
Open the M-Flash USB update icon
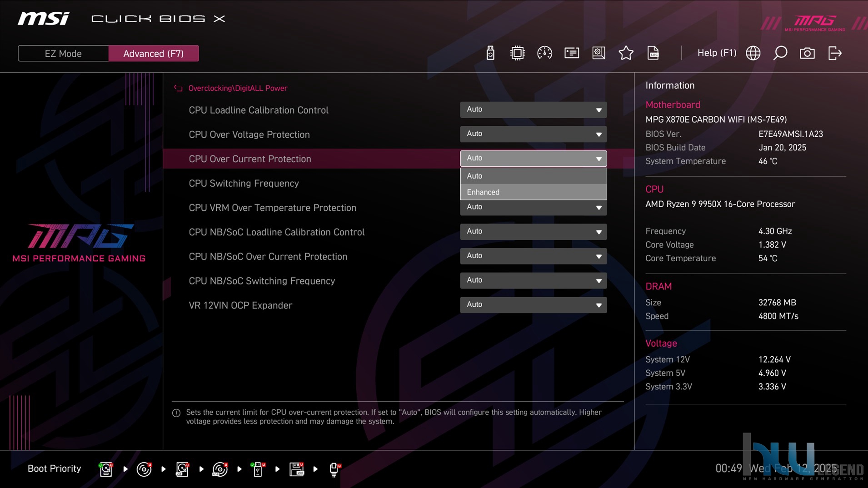click(x=490, y=53)
